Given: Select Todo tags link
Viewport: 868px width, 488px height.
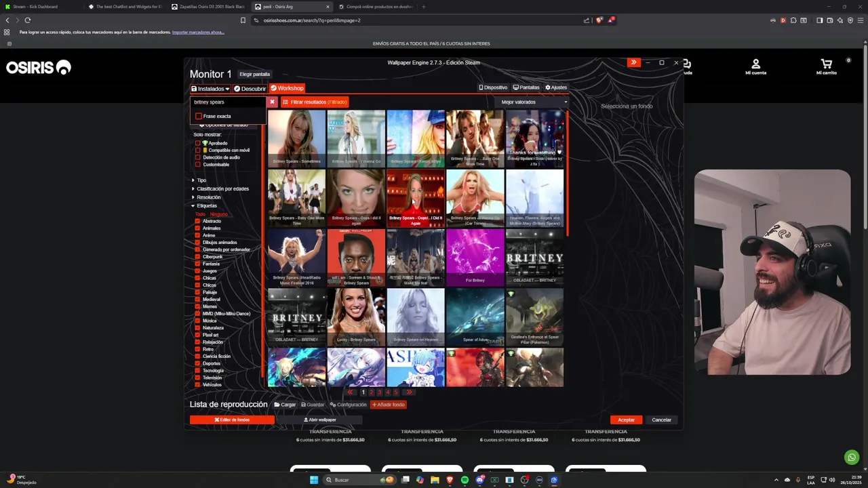Looking at the screenshot, I should pos(199,214).
